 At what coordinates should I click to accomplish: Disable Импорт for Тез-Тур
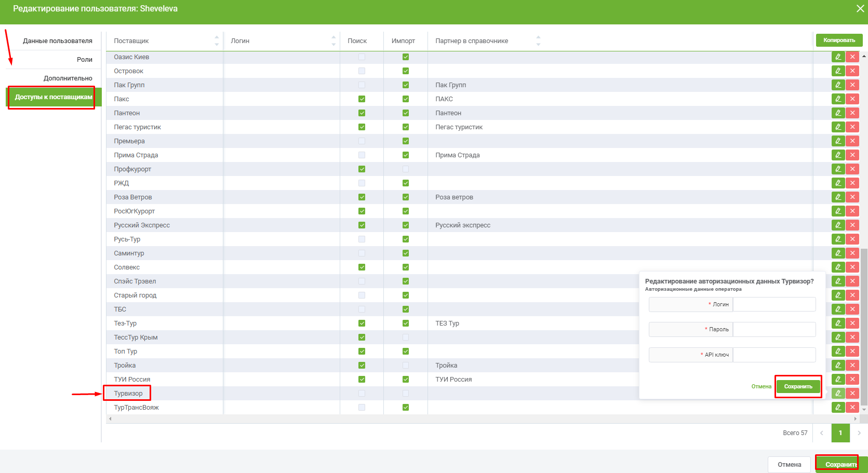tap(406, 323)
